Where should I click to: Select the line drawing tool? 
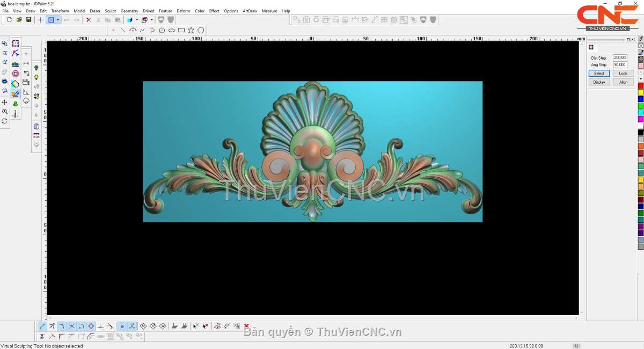pos(123,30)
